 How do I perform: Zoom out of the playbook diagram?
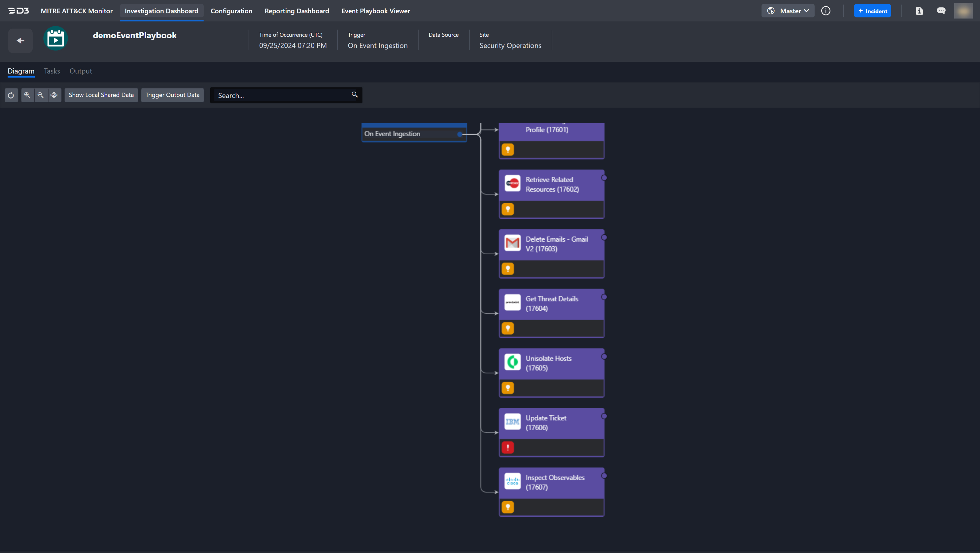tap(40, 95)
